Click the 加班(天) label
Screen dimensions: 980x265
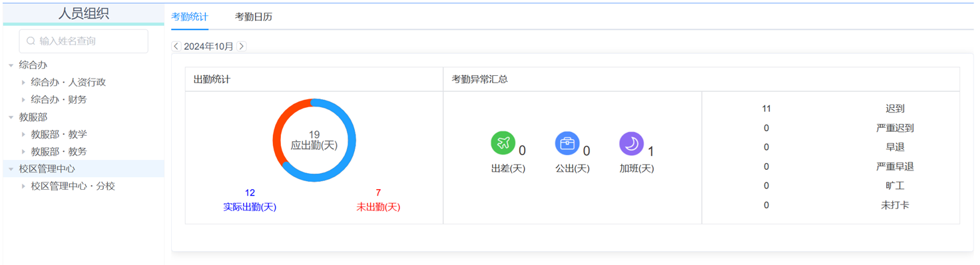636,168
